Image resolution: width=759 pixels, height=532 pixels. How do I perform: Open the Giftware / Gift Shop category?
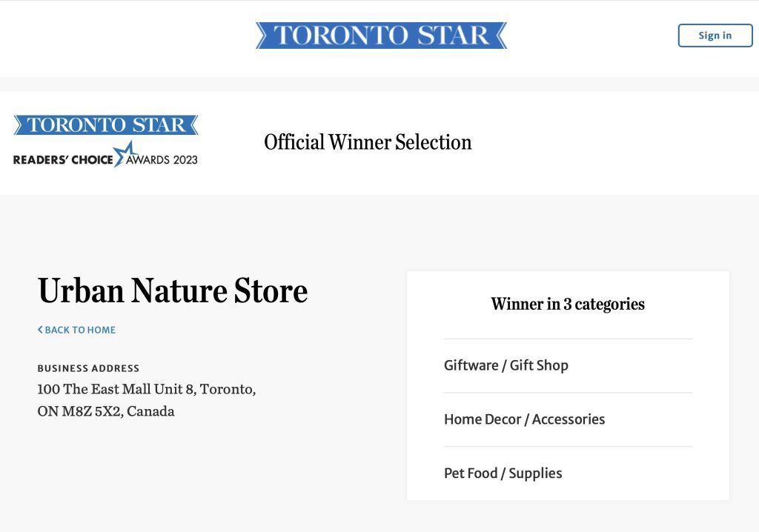(506, 365)
